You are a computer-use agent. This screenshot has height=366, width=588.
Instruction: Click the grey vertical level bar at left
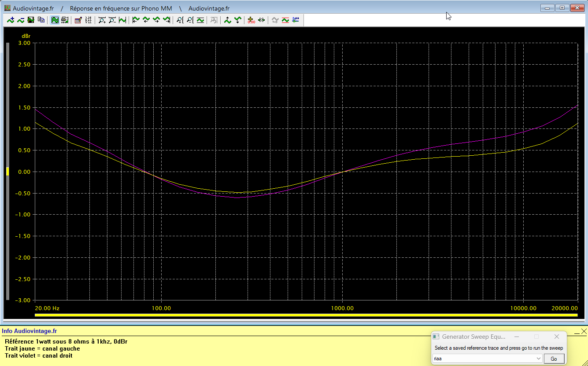point(7,172)
